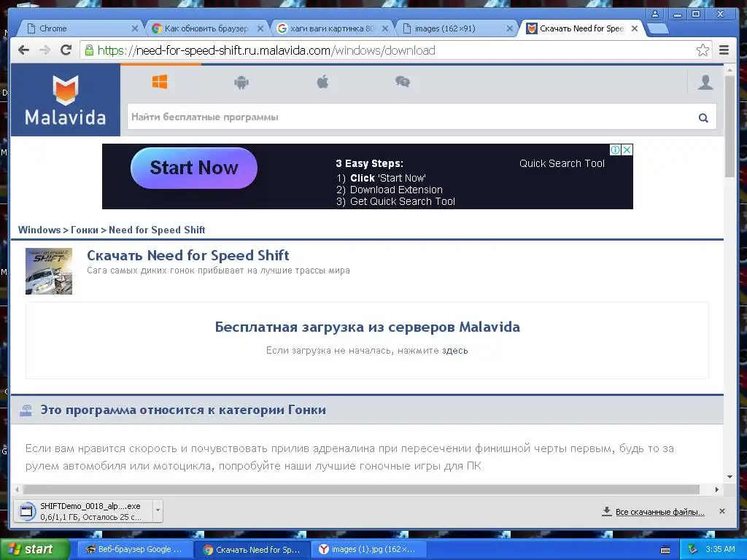Click the 'Quick Search Tool' ad text
The width and height of the screenshot is (747, 560).
click(562, 163)
